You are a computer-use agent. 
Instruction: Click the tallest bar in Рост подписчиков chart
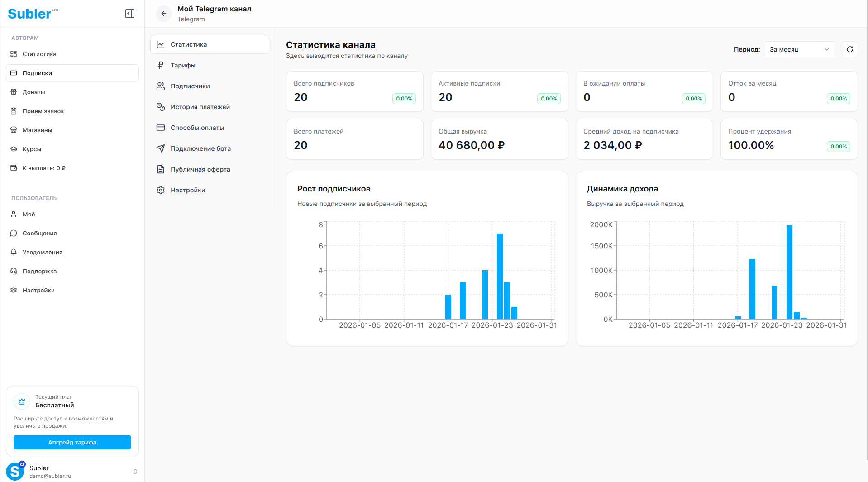click(x=500, y=276)
